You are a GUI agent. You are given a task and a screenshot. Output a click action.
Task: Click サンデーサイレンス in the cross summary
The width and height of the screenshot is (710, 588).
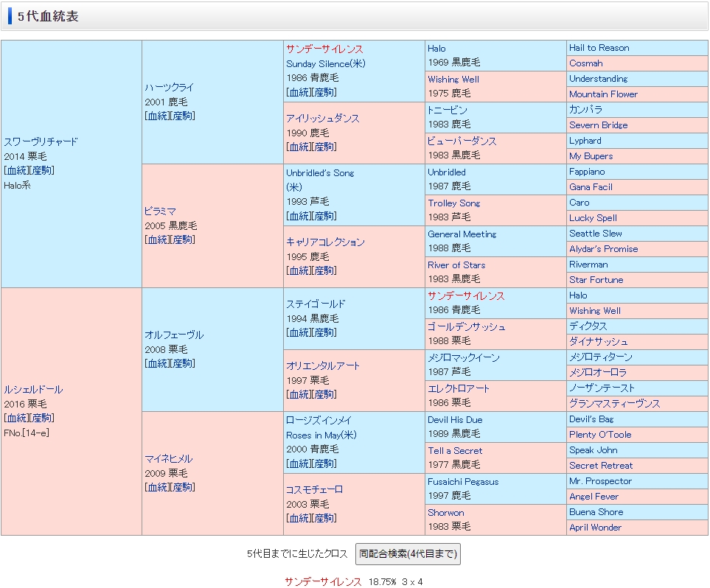[323, 581]
